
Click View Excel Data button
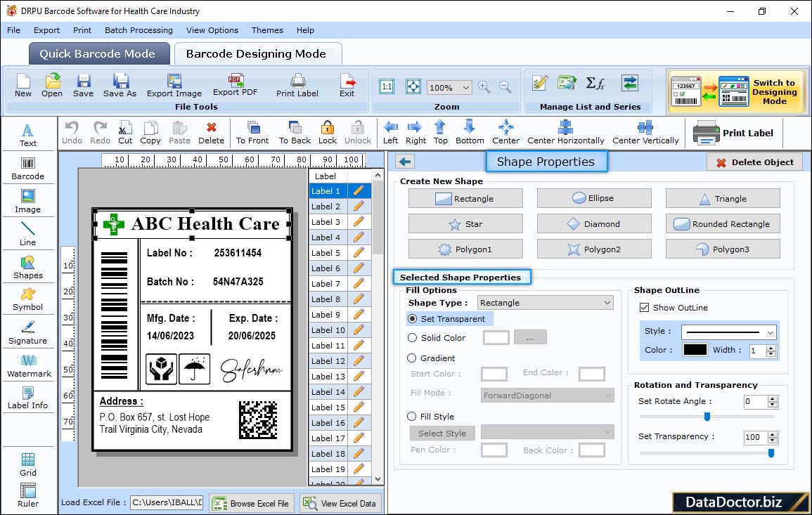[340, 503]
